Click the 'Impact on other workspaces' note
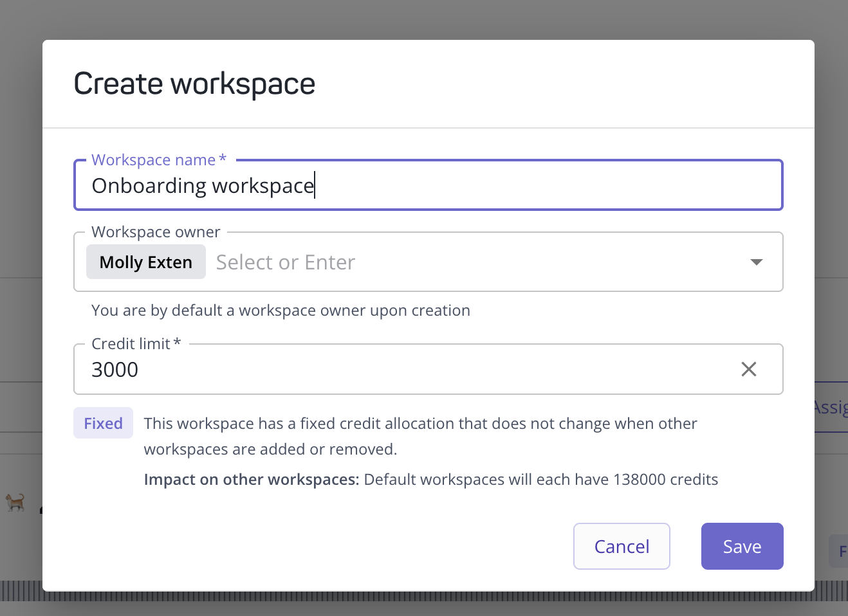Screen dimensions: 848x616 (430, 480)
